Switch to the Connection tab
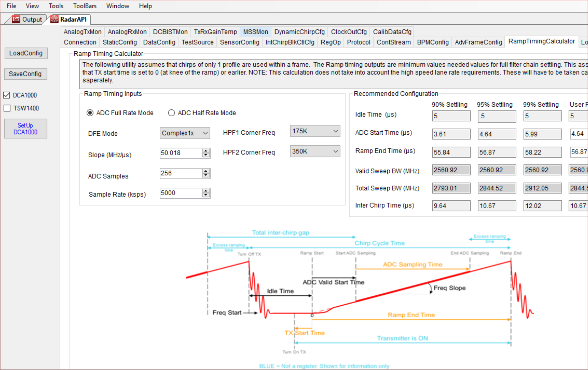The height and width of the screenshot is (370, 588). click(x=80, y=42)
